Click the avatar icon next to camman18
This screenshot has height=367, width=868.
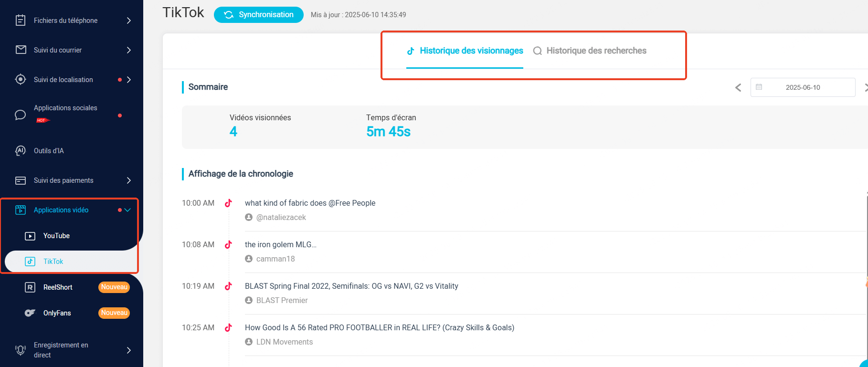[x=249, y=259]
